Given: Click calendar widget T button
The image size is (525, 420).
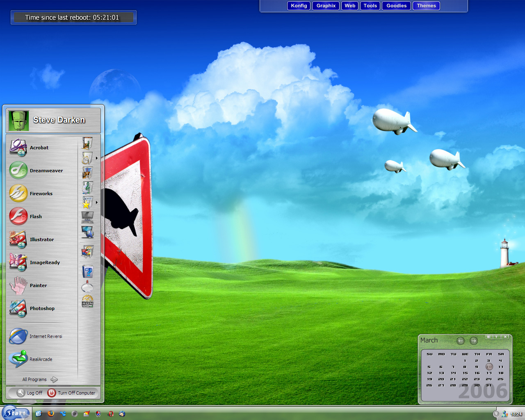Looking at the screenshot, I should [497, 337].
